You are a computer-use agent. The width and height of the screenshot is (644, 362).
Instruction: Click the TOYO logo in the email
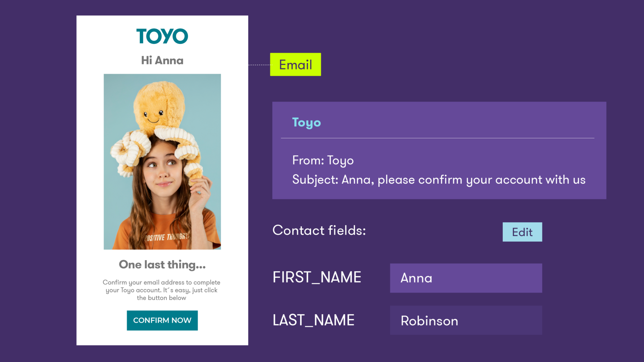point(162,36)
